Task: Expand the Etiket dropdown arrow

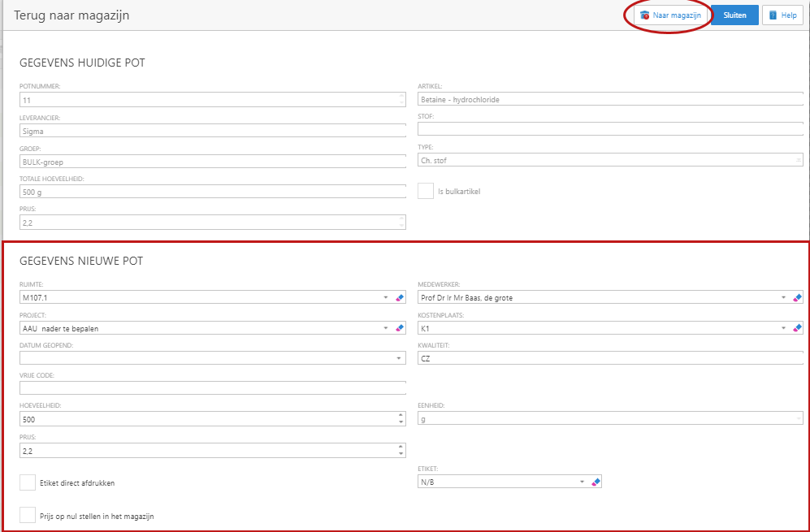Action: [583, 482]
